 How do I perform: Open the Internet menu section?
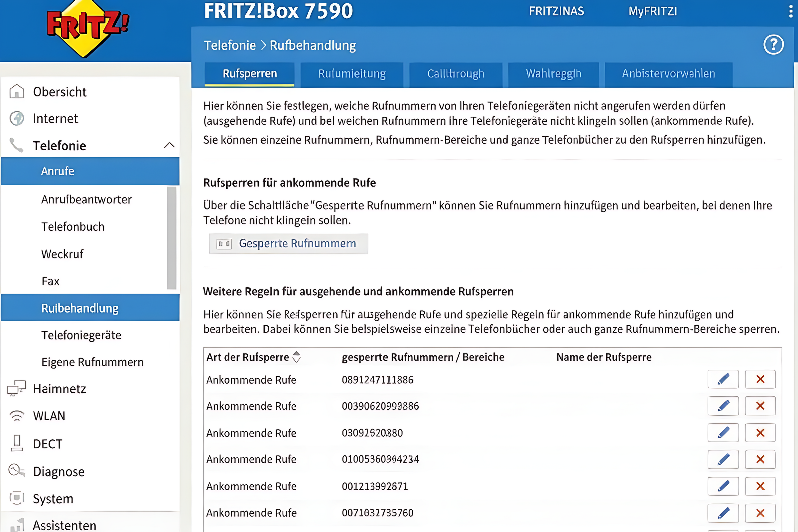click(x=55, y=119)
